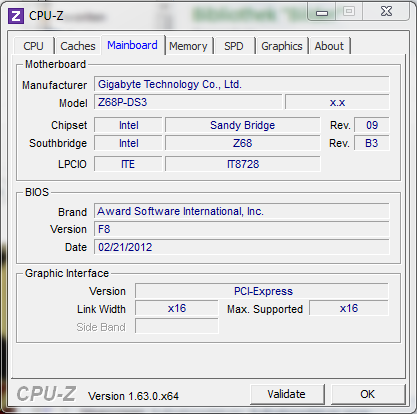Select the Mainboard tab
417x414 pixels.
pyautogui.click(x=132, y=45)
